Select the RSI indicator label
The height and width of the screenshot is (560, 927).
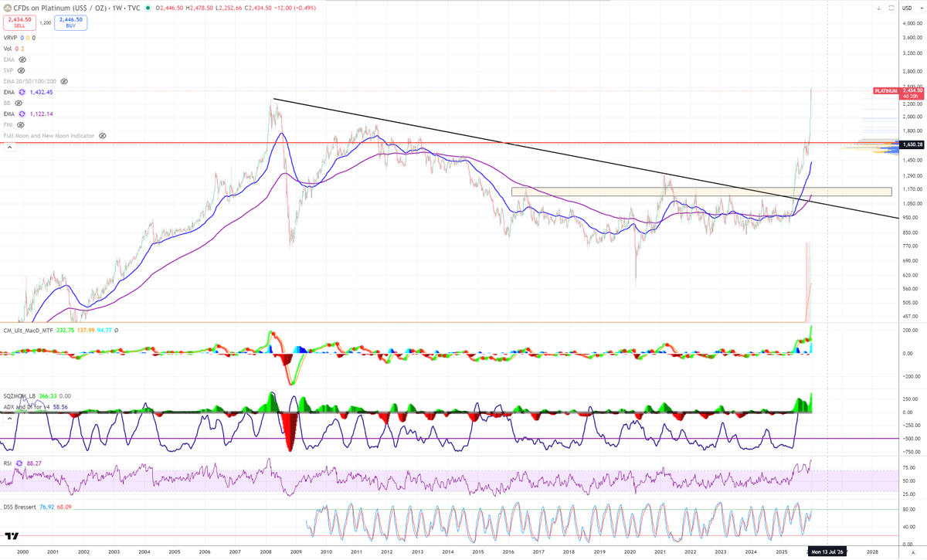[8, 464]
